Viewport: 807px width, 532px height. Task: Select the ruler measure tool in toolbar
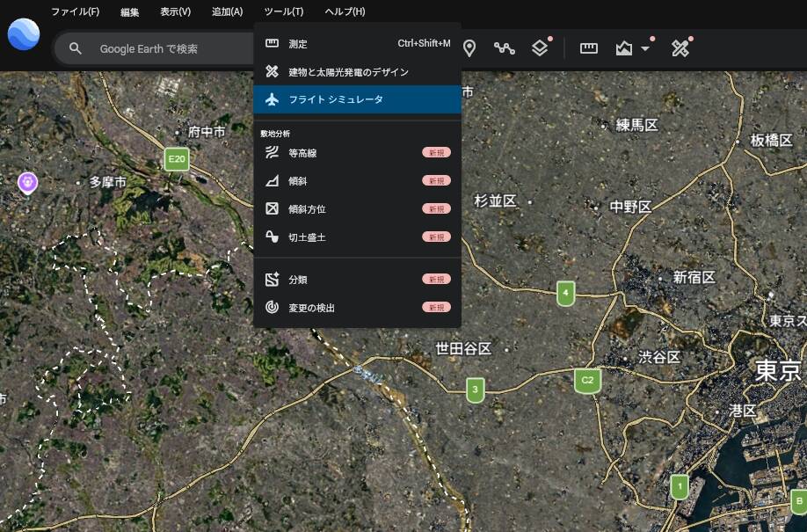[589, 48]
